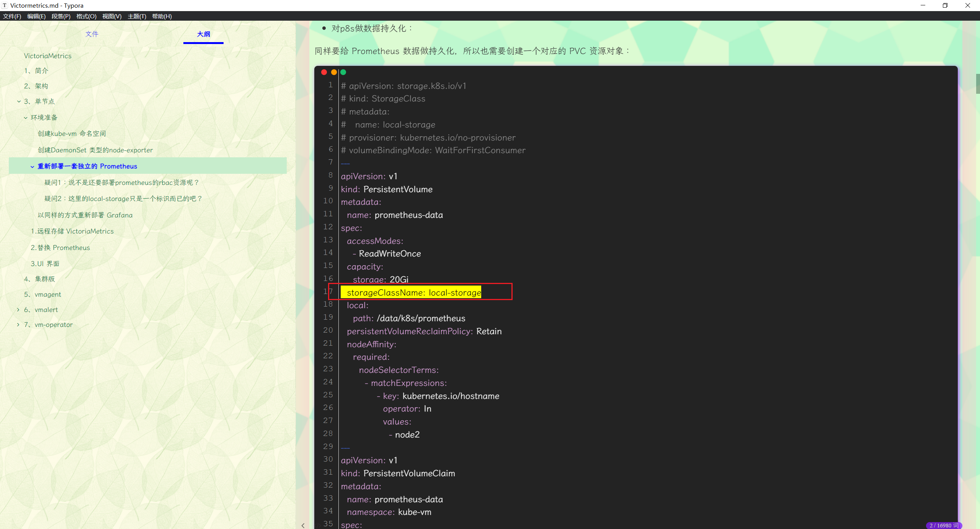The width and height of the screenshot is (980, 529).
Task: Click the sidebar collapse arrow icon
Action: tap(303, 526)
